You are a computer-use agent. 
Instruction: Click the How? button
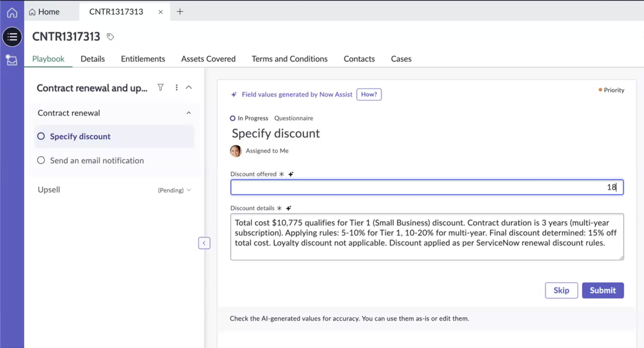point(369,95)
